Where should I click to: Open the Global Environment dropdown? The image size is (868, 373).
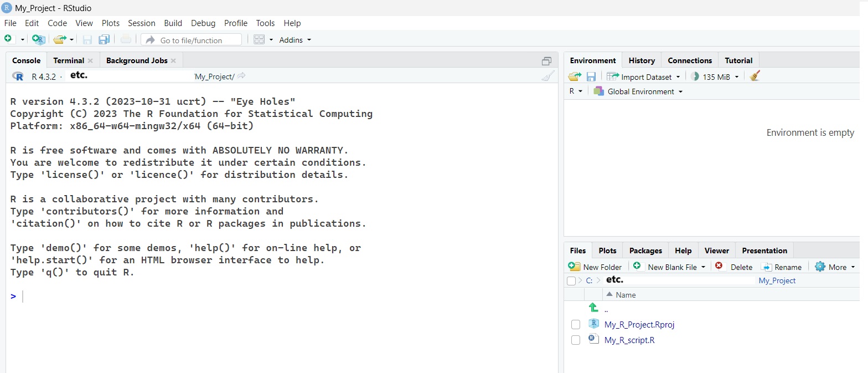(x=638, y=91)
